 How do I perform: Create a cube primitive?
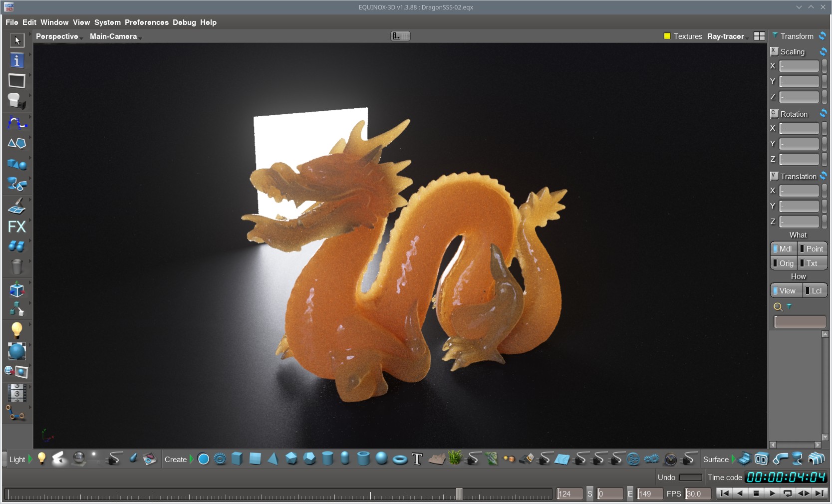pyautogui.click(x=237, y=459)
